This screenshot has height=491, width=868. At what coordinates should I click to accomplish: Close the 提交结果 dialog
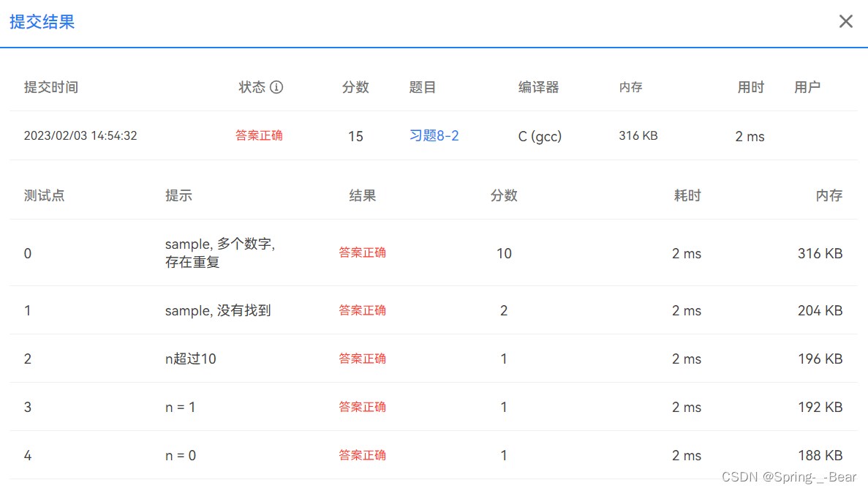(845, 22)
